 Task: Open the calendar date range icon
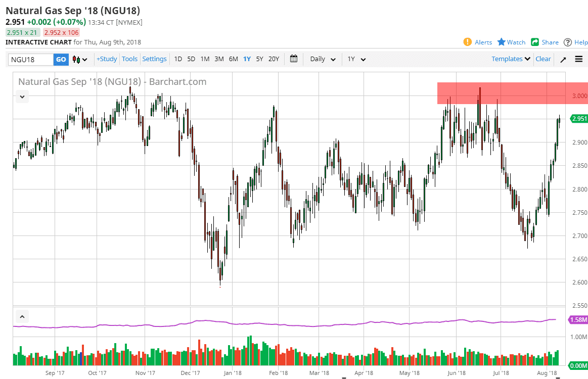pyautogui.click(x=294, y=59)
